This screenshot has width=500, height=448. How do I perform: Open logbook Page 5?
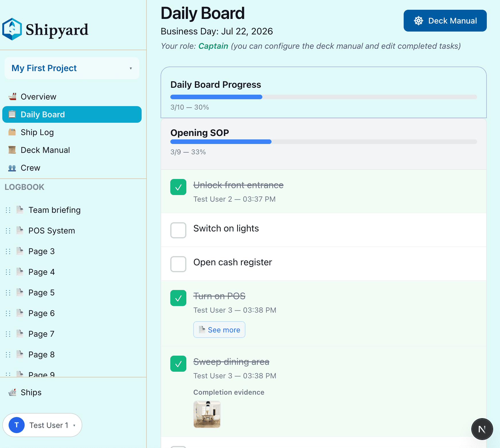pos(42,293)
